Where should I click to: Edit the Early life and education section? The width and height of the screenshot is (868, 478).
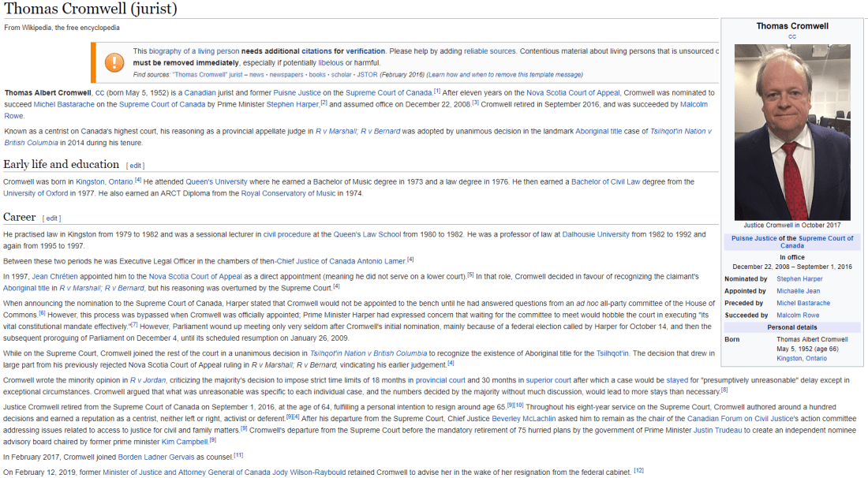137,166
